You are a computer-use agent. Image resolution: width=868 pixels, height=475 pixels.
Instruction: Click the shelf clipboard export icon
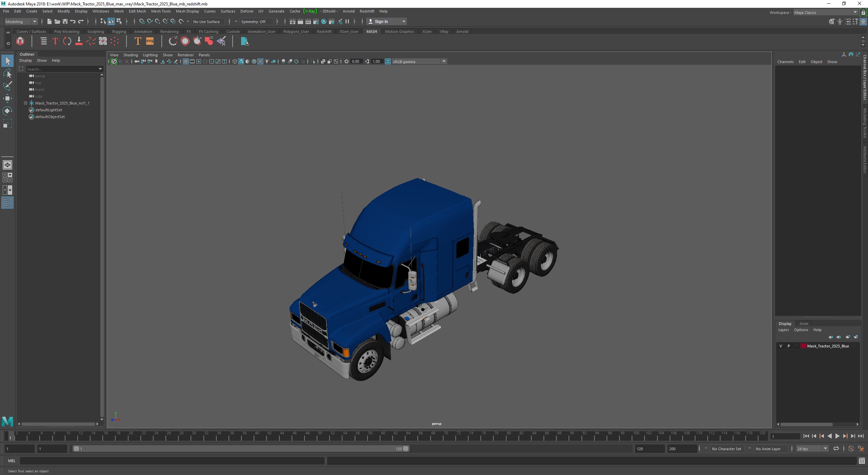[x=244, y=41]
